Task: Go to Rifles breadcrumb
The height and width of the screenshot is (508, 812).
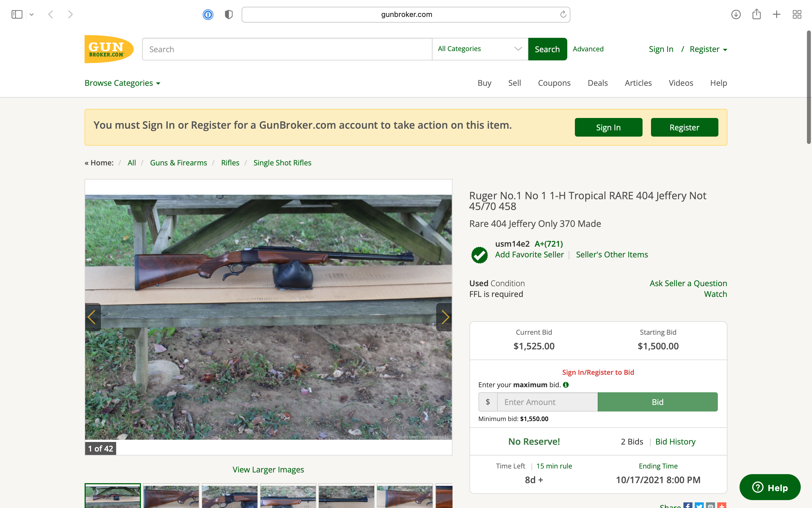Action: tap(230, 163)
